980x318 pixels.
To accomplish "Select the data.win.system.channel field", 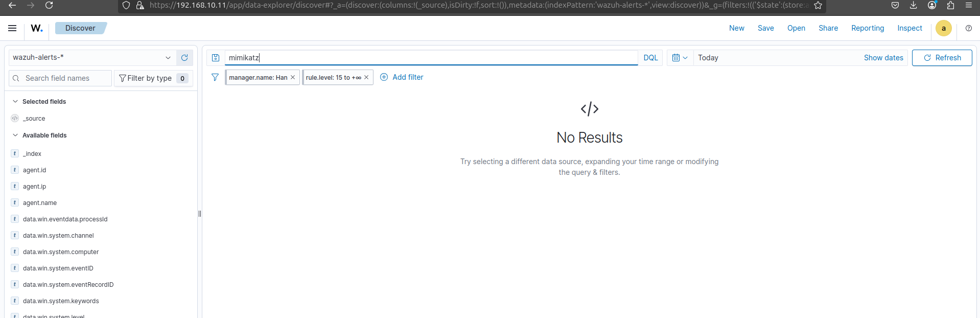I will [x=58, y=235].
